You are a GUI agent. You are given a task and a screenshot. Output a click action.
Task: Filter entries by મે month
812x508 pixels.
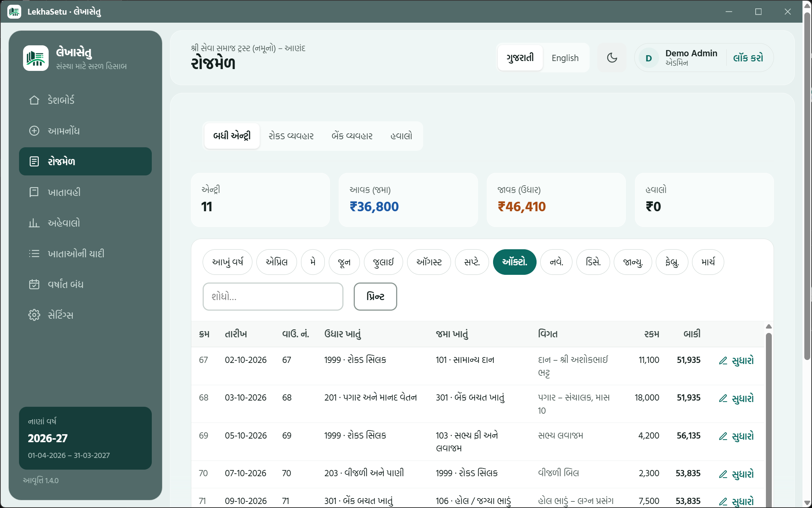coord(313,262)
